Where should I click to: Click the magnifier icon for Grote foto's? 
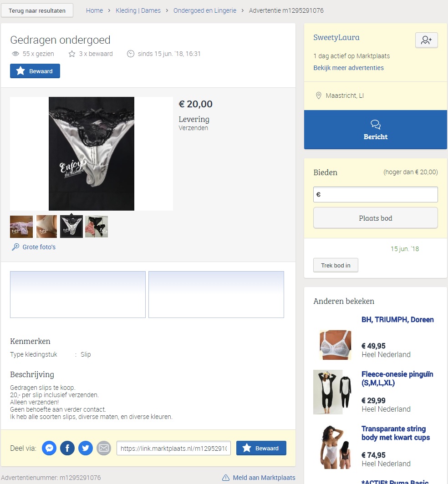15,247
